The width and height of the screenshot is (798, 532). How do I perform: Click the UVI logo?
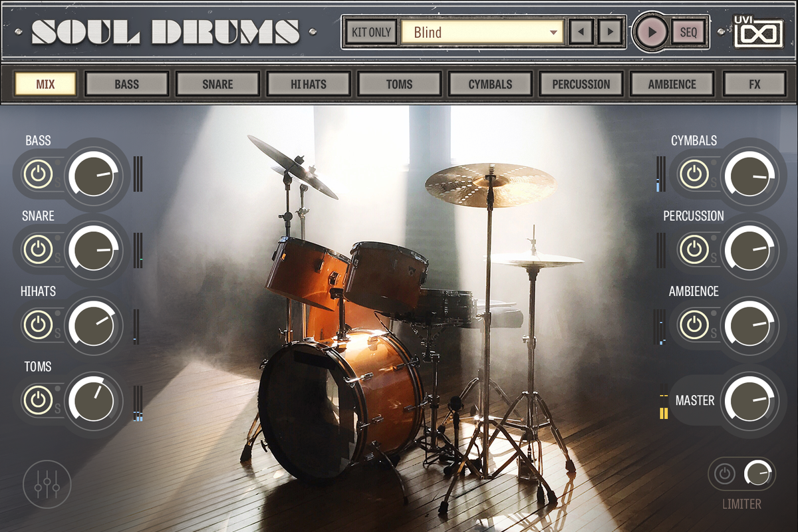tap(758, 31)
